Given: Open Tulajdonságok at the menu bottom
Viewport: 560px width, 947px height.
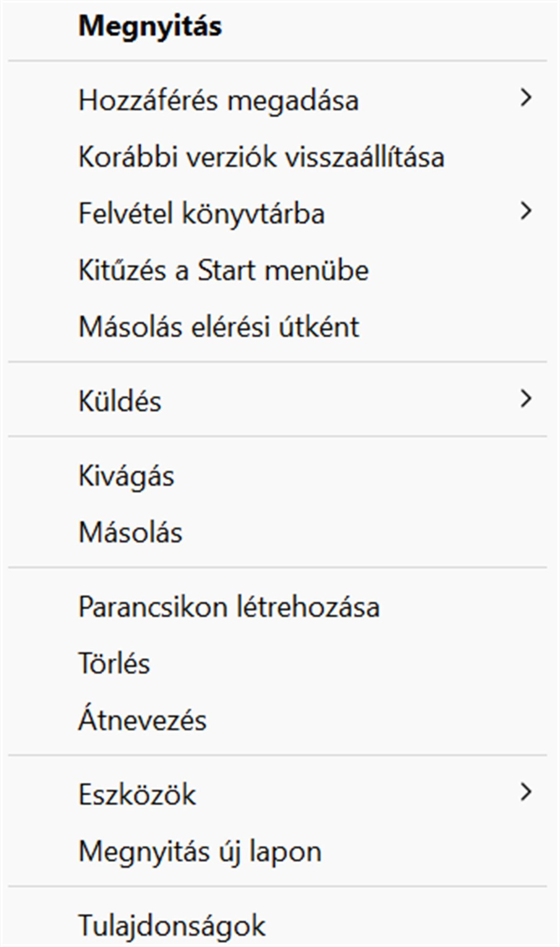Looking at the screenshot, I should (x=172, y=926).
